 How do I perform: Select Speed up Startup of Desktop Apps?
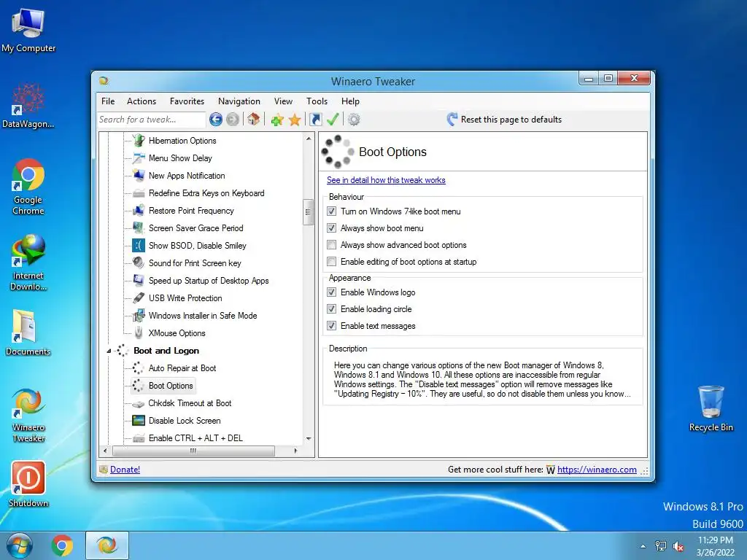point(209,281)
